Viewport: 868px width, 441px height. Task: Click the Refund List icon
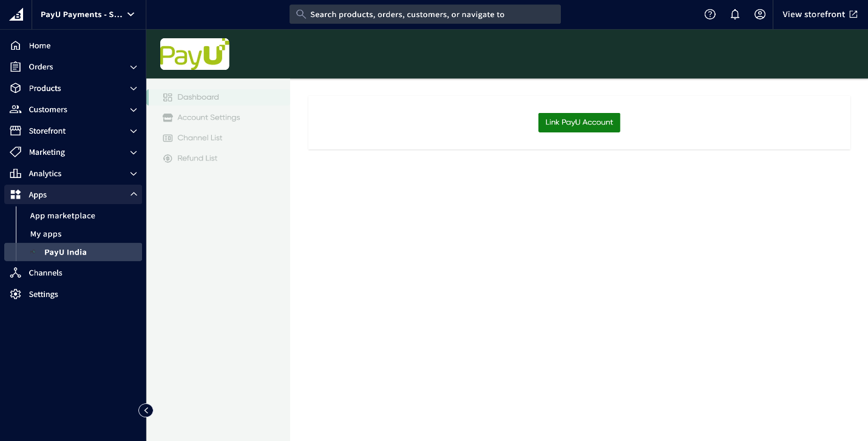[168, 159]
